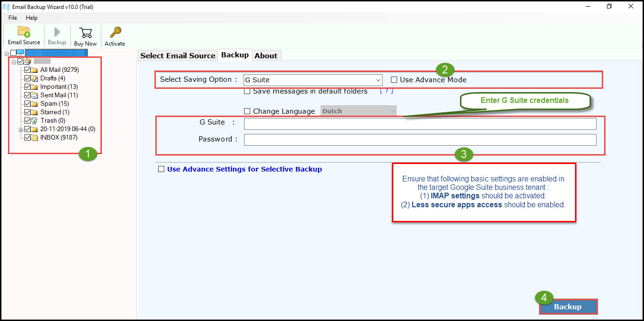Image resolution: width=644 pixels, height=321 pixels.
Task: Uncheck the Drafts checkbox
Action: click(x=28, y=78)
